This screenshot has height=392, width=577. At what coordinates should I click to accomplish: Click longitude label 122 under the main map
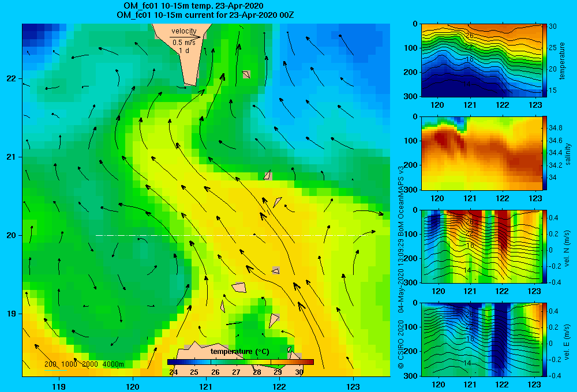point(279,386)
